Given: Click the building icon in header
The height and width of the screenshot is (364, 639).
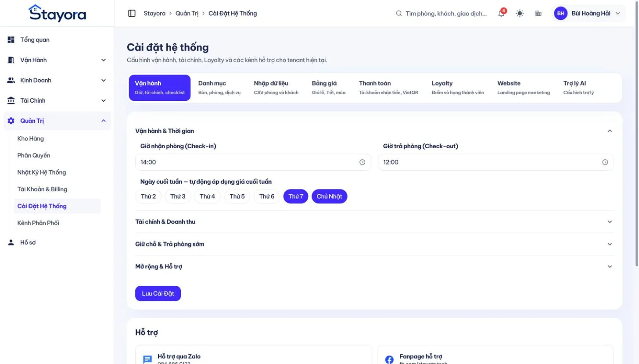Looking at the screenshot, I should click(x=538, y=14).
